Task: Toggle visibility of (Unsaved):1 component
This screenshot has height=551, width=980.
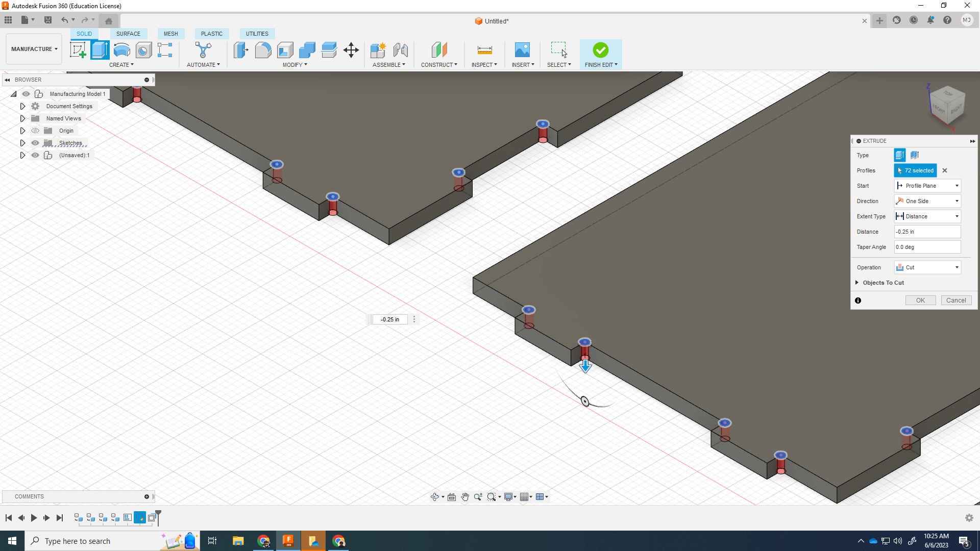Action: (35, 155)
